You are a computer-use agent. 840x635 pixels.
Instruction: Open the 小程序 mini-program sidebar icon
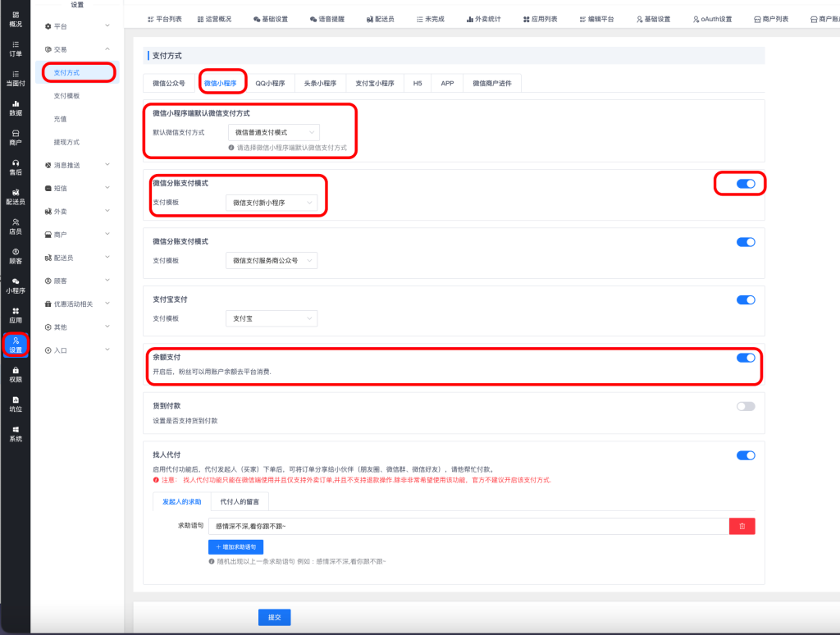(x=16, y=285)
